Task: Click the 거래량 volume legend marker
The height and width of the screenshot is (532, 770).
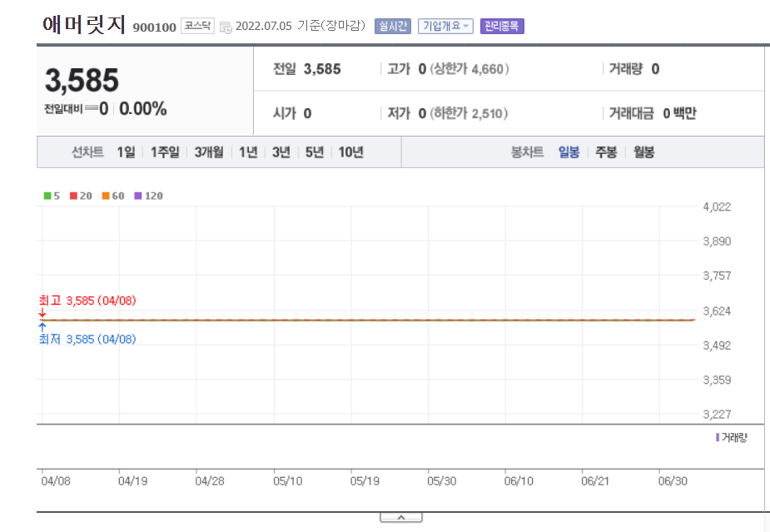Action: (718, 437)
